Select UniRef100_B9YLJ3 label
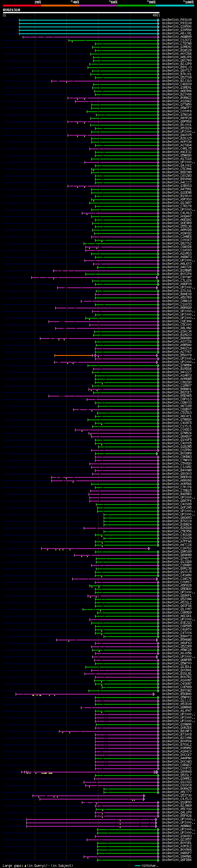Viewport: 197px width, 868px height. point(177,67)
